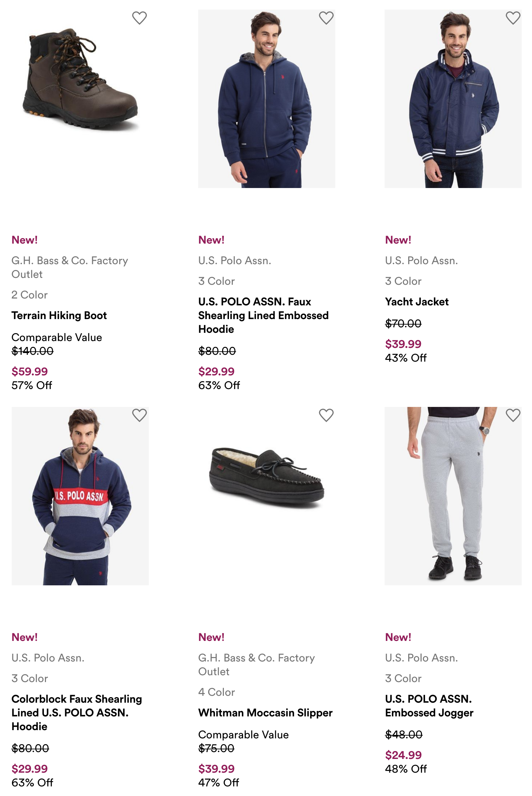Click G.H. Bass brand above Terrain Hiking Boot
The height and width of the screenshot is (796, 532).
tap(70, 267)
